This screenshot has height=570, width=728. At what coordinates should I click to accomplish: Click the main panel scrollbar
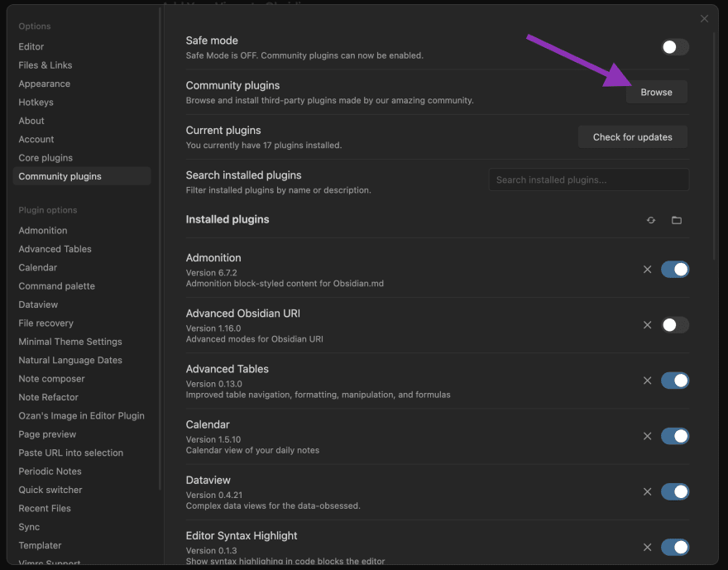coord(715,146)
